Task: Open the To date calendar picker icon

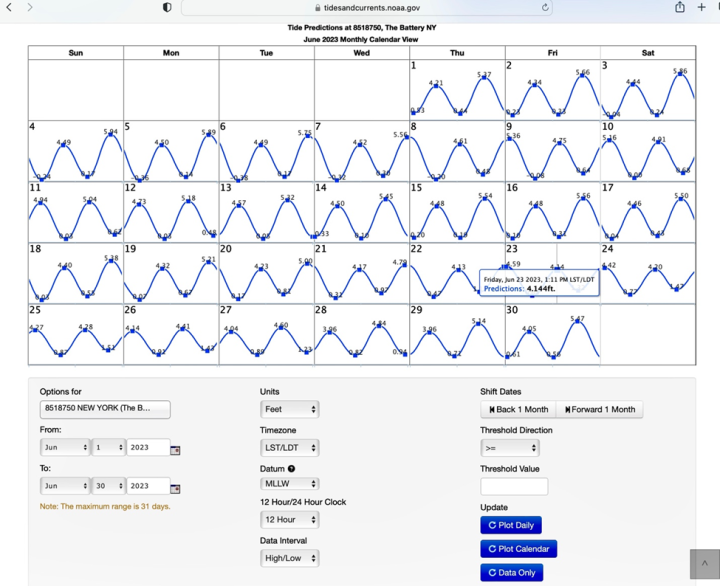Action: [175, 487]
